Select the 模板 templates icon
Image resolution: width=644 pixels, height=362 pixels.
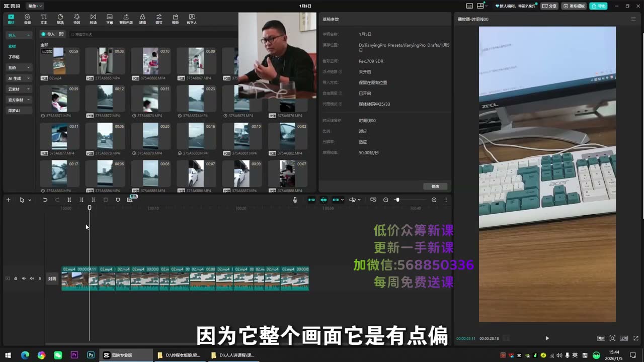pyautogui.click(x=175, y=19)
